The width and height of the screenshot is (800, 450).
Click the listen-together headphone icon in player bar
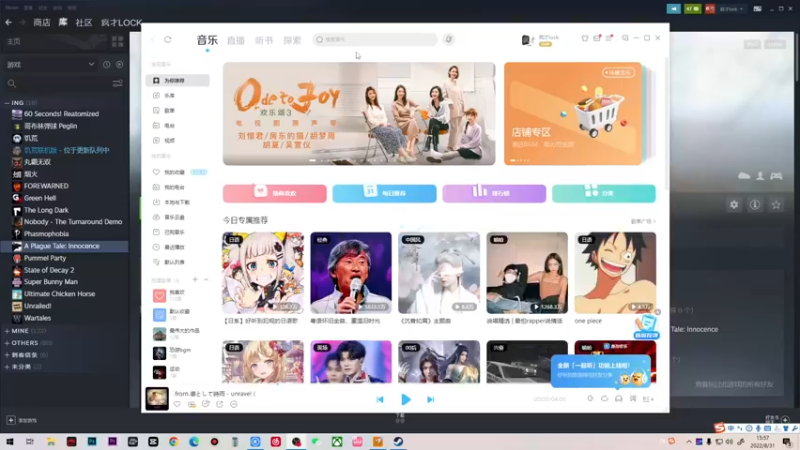[618, 399]
